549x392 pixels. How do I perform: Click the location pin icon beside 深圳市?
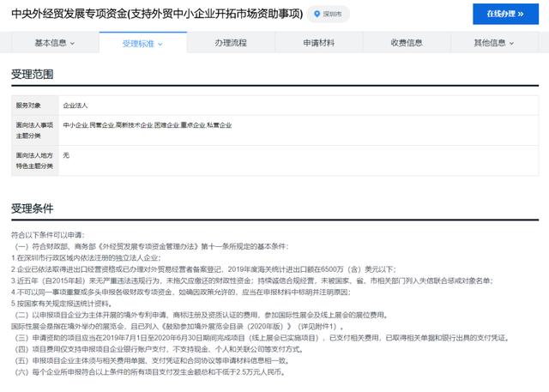point(317,14)
